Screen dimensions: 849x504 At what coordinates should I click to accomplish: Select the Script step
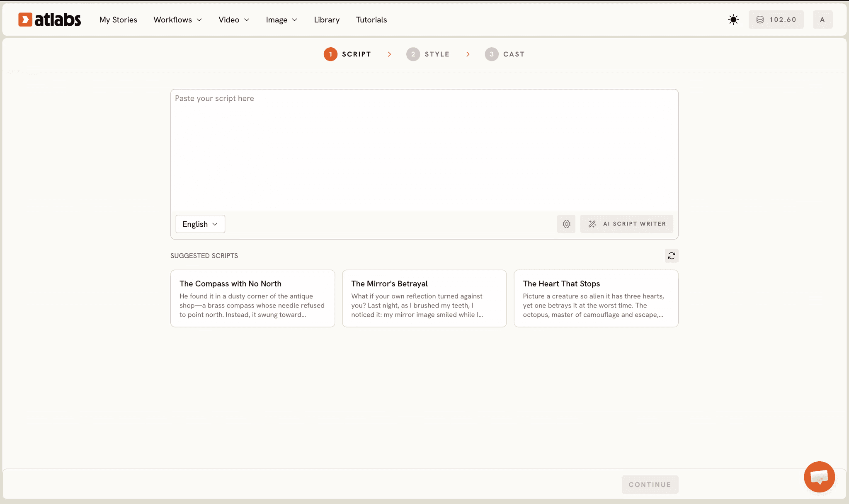pyautogui.click(x=347, y=54)
